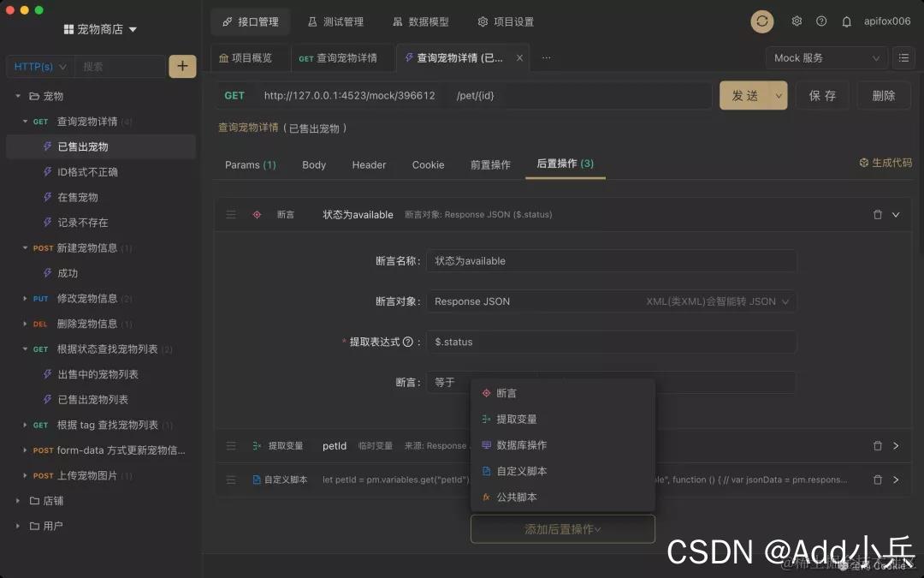924x578 pixels.
Task: Click the + icon to create new API
Action: tap(182, 66)
